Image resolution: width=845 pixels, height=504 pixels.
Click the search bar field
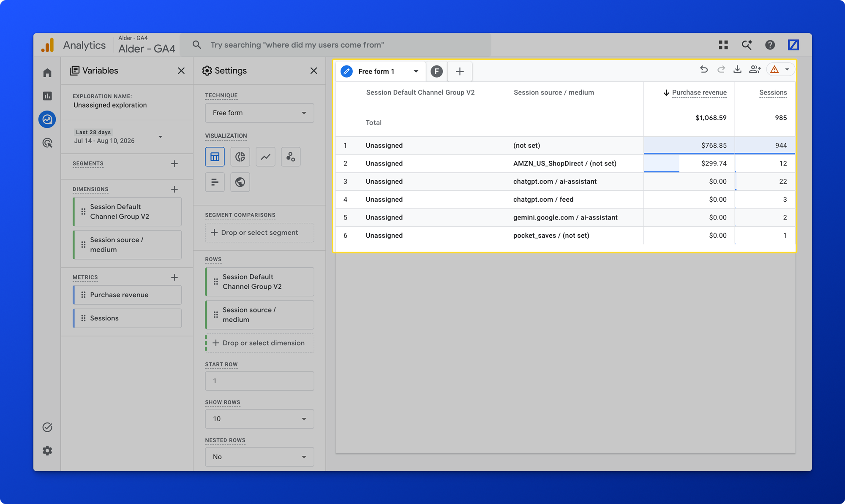pos(336,45)
